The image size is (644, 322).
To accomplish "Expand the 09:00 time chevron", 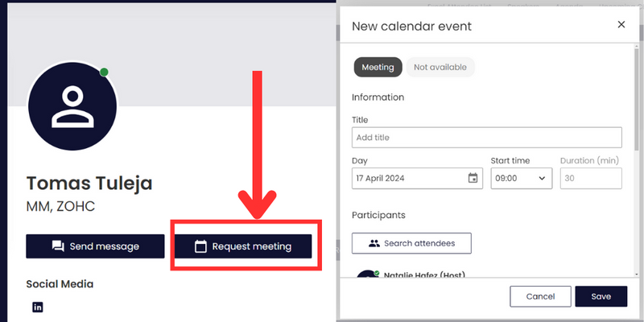I will pyautogui.click(x=542, y=178).
